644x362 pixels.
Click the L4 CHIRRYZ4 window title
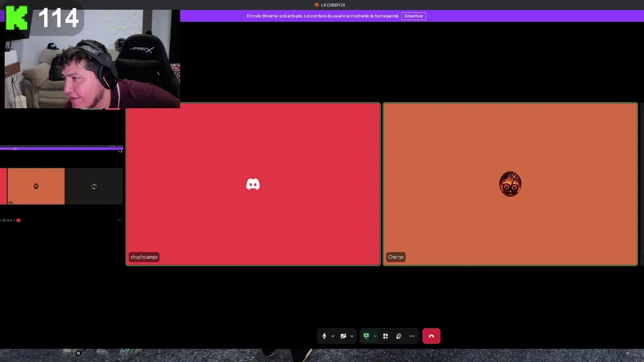pos(333,5)
